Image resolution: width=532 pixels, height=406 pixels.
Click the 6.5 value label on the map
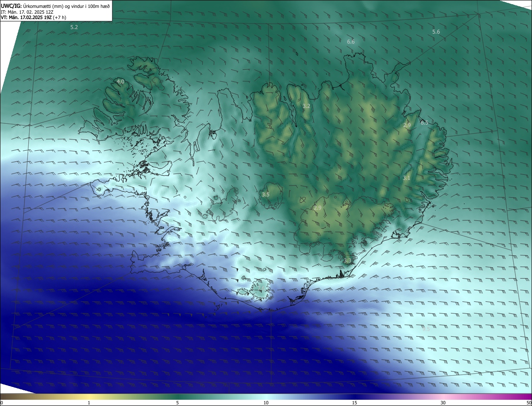pyautogui.click(x=424, y=123)
